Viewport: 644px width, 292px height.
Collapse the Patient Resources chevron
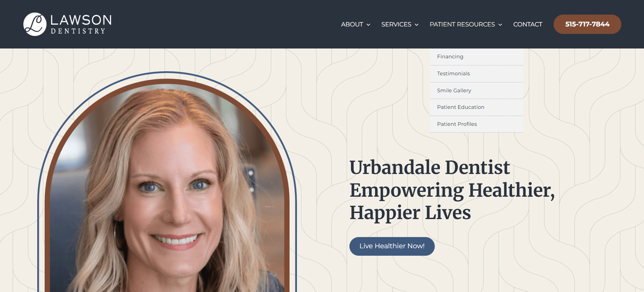point(500,25)
